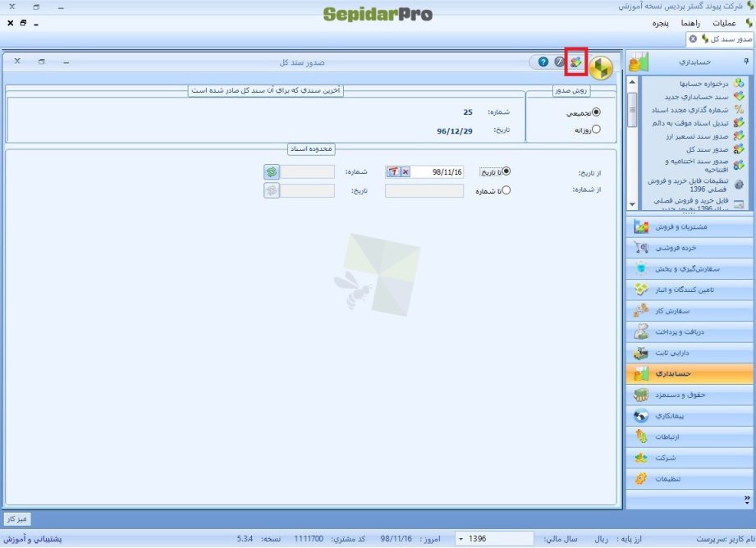Screen dimensions: 756x548
Task: Open the حقوق و دستمزد (payroll) module
Action: click(690, 395)
